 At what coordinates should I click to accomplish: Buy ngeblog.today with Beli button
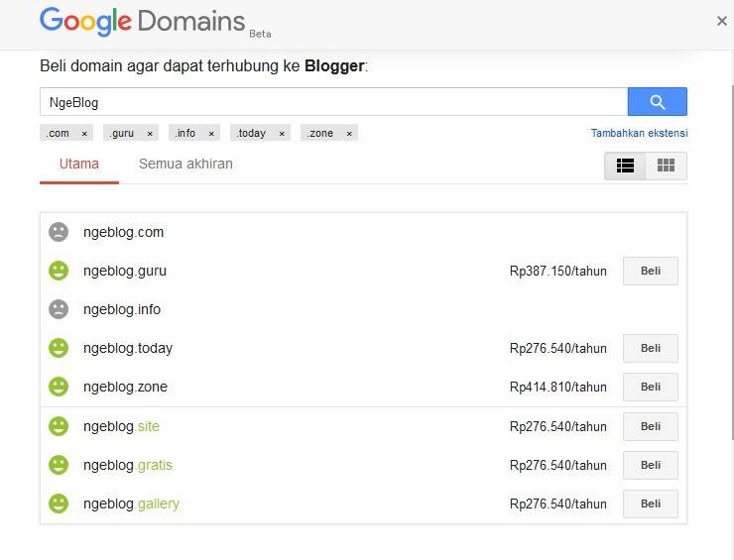[651, 349]
